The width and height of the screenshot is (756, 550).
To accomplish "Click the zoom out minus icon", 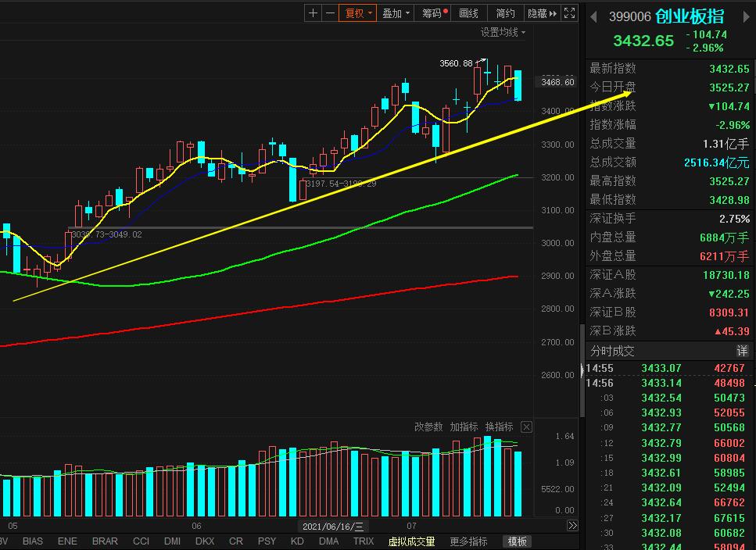I will point(330,13).
